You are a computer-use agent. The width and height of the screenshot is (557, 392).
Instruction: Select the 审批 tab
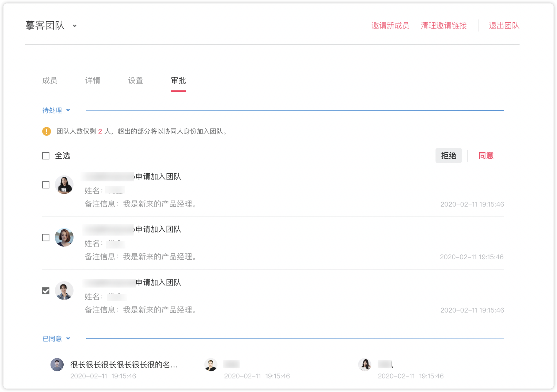(178, 80)
